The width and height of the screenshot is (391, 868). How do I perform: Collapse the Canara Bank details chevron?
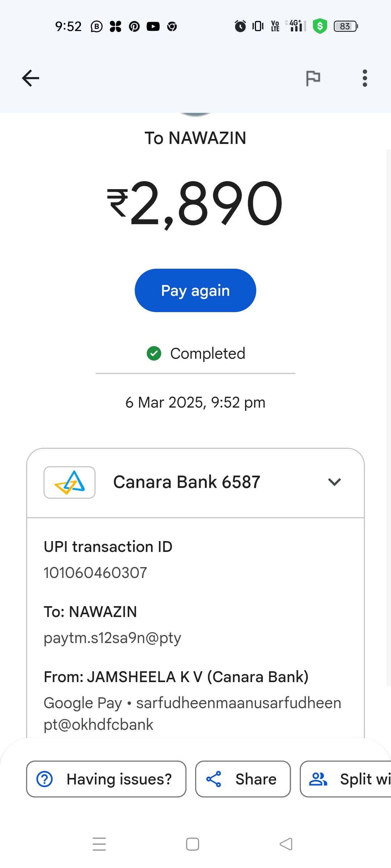click(334, 482)
